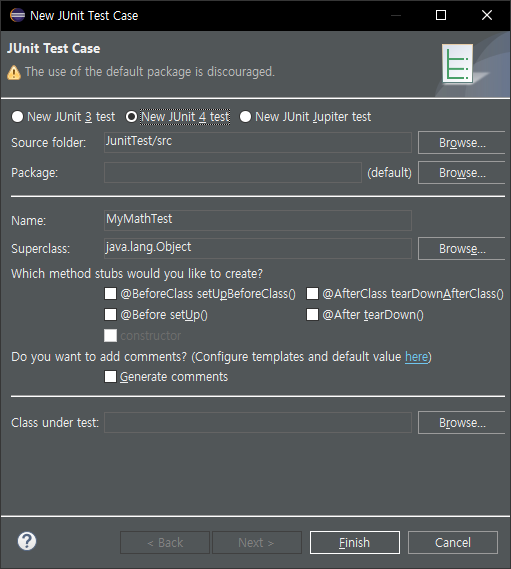Click the Eclipse icon in title bar
This screenshot has width=511, height=569.
coord(17,15)
